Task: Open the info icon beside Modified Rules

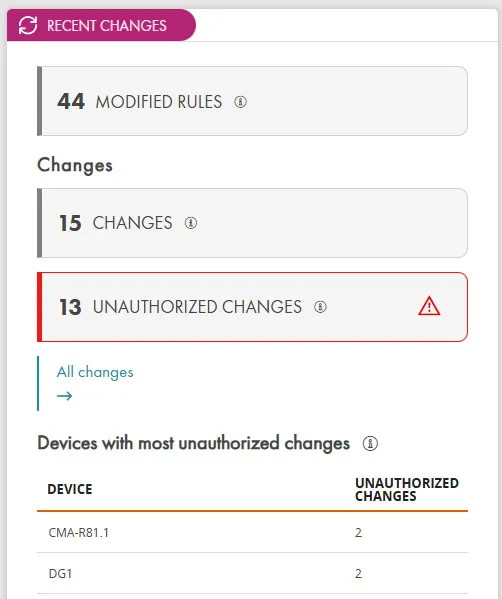Action: [x=240, y=102]
